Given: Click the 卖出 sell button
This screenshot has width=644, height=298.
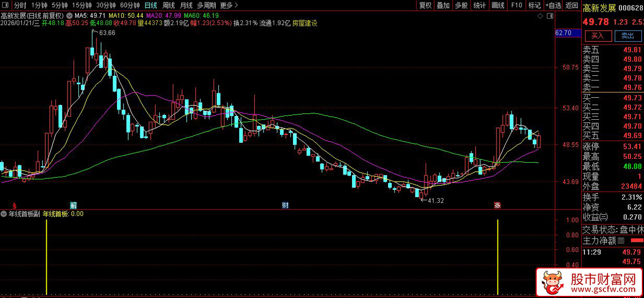Looking at the screenshot, I should click(627, 36).
